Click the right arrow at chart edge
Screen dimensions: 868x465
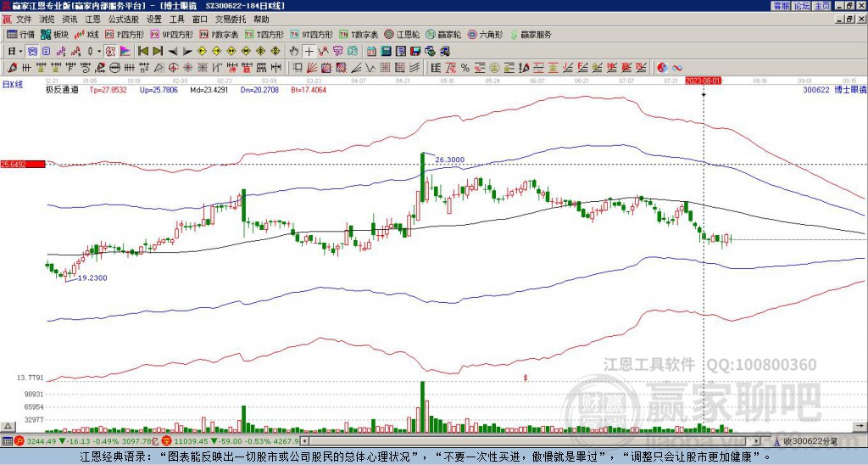861,426
